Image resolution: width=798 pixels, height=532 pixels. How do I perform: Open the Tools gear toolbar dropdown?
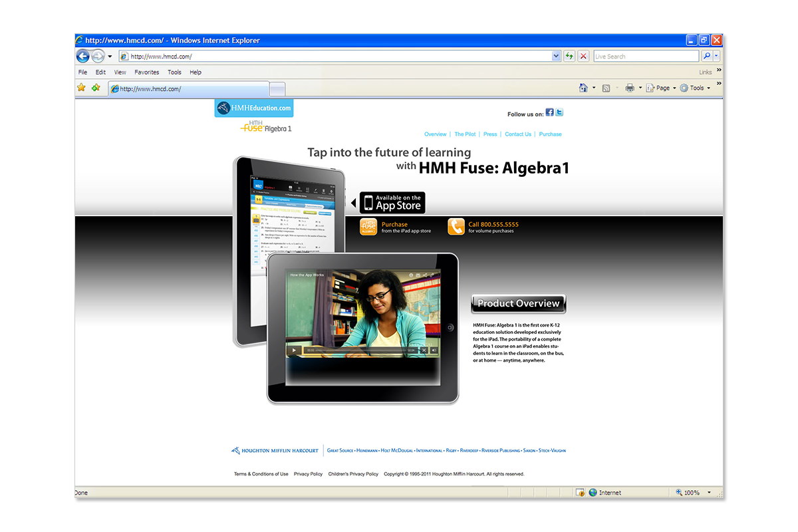(695, 88)
